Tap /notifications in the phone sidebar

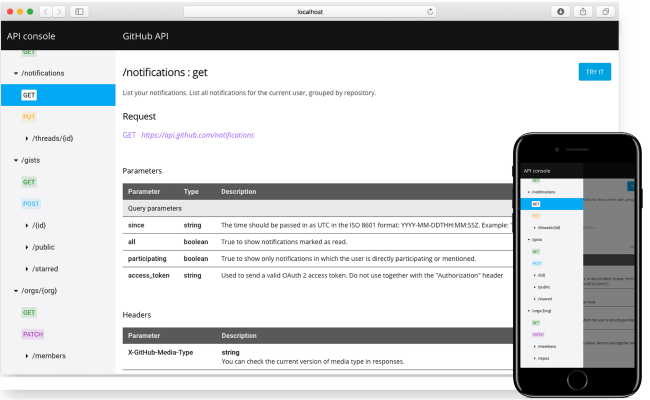(x=543, y=192)
